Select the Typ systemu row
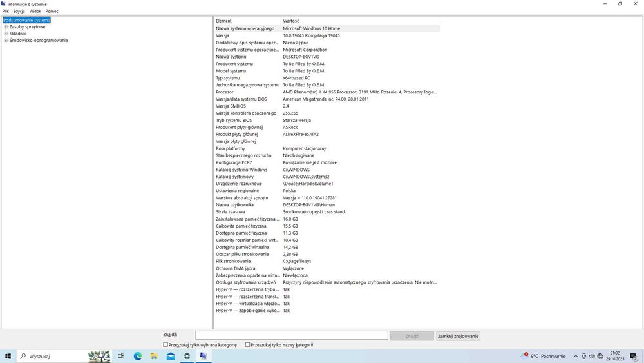 327,78
